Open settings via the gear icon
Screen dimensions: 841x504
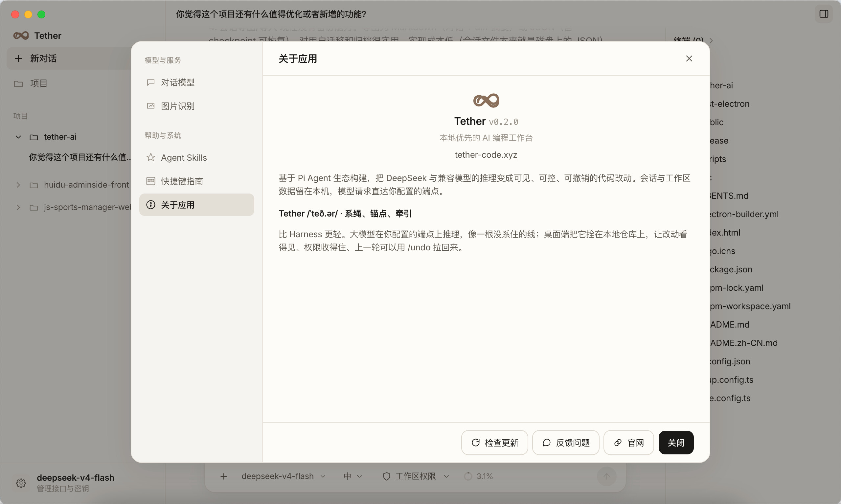click(21, 483)
